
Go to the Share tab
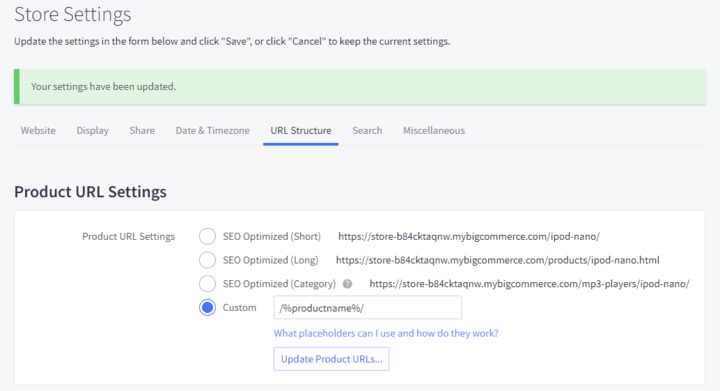click(x=142, y=130)
